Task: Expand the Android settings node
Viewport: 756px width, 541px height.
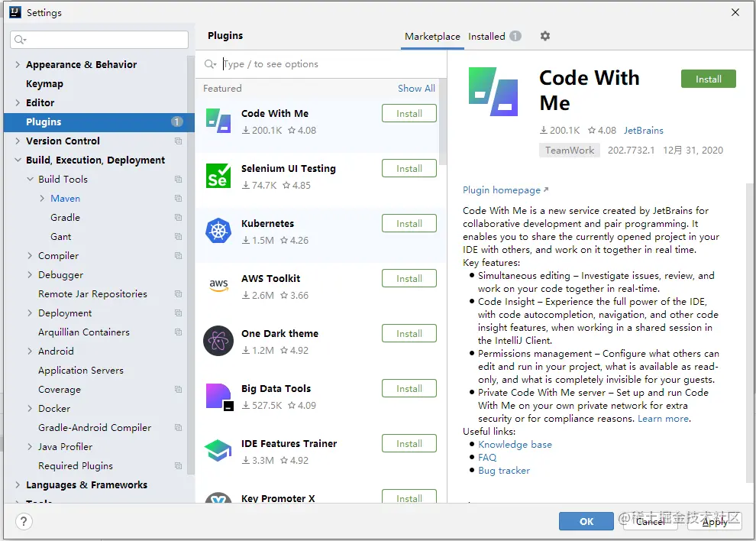Action: 30,351
